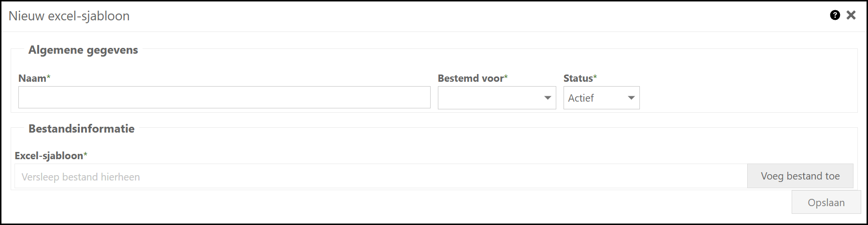Screen dimensions: 868x225
Task: Focus the Naam text field
Action: [x=224, y=97]
